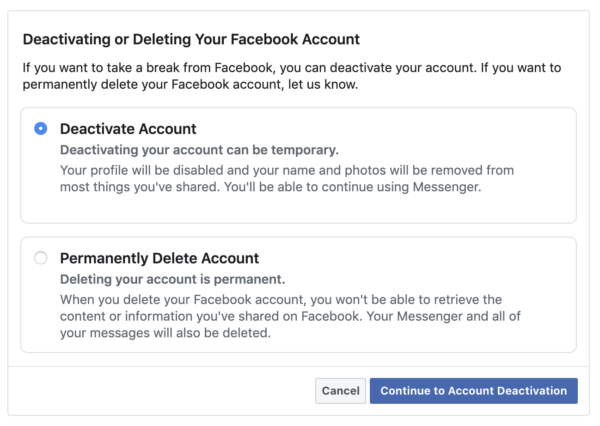Image resolution: width=600 pixels, height=426 pixels.
Task: Click the intro paragraph about taking a break
Action: coord(290,69)
